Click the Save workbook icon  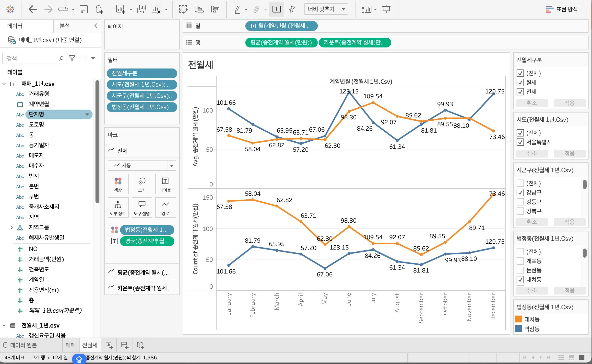point(83,10)
